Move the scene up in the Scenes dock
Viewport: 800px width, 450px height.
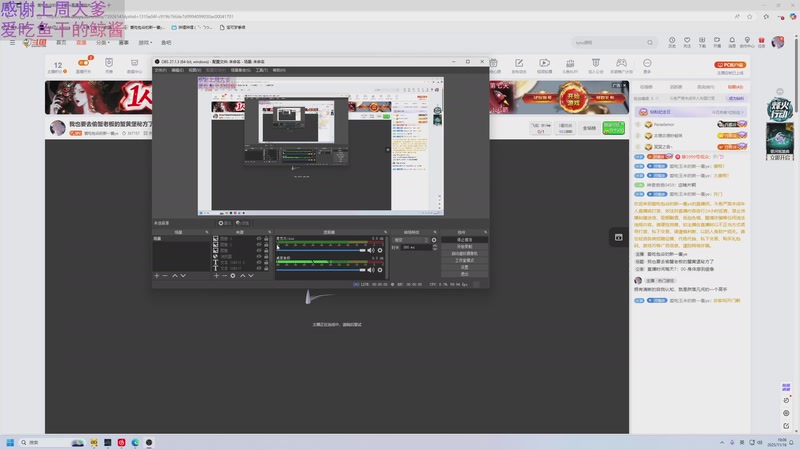[174, 276]
